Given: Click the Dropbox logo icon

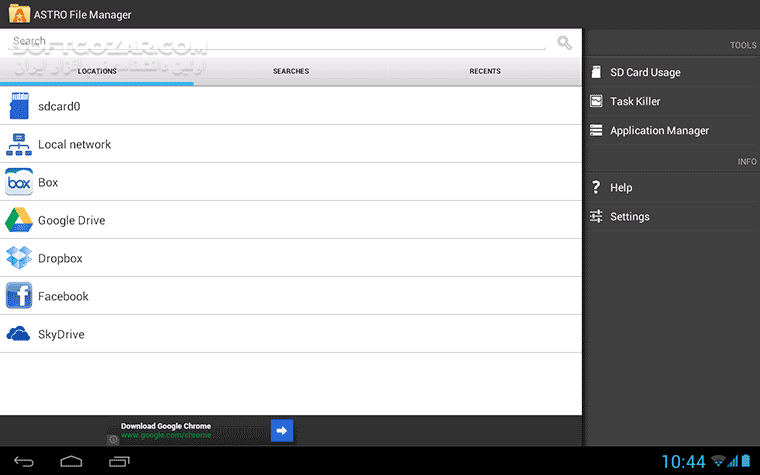Looking at the screenshot, I should point(19,257).
